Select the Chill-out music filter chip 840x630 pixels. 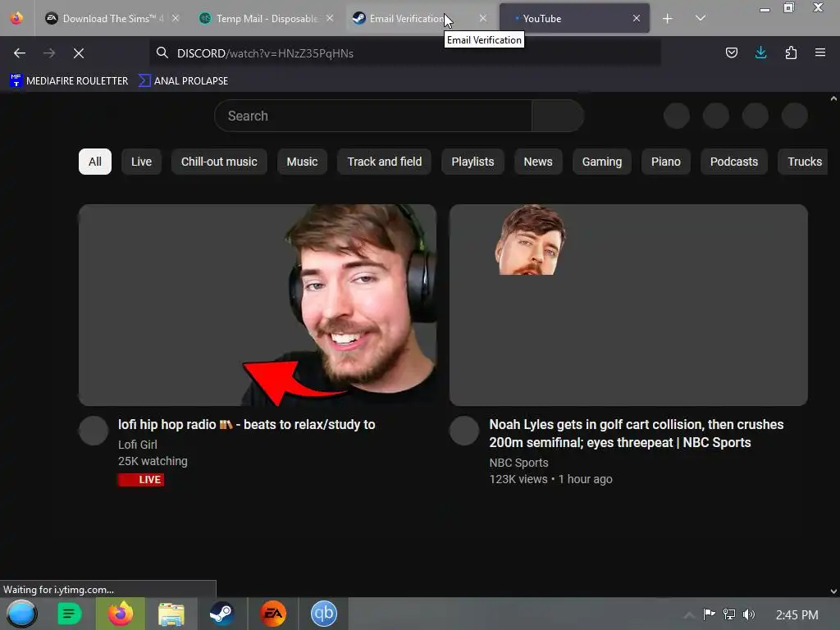219,162
